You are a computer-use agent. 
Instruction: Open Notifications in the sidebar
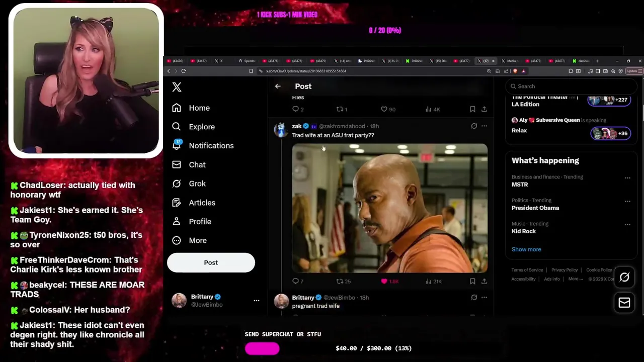tap(203, 146)
